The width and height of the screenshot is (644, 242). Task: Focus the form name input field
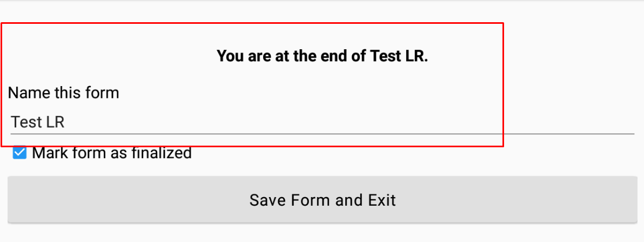pyautogui.click(x=322, y=122)
